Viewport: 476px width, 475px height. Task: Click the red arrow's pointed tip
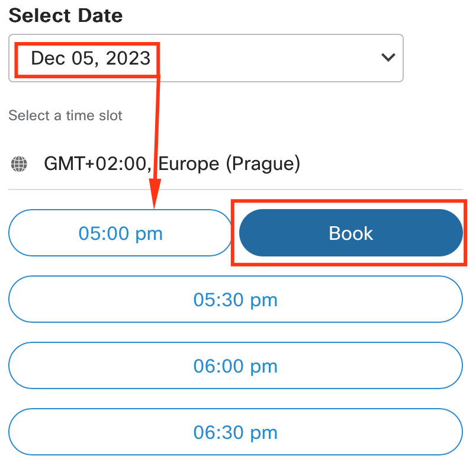point(155,206)
